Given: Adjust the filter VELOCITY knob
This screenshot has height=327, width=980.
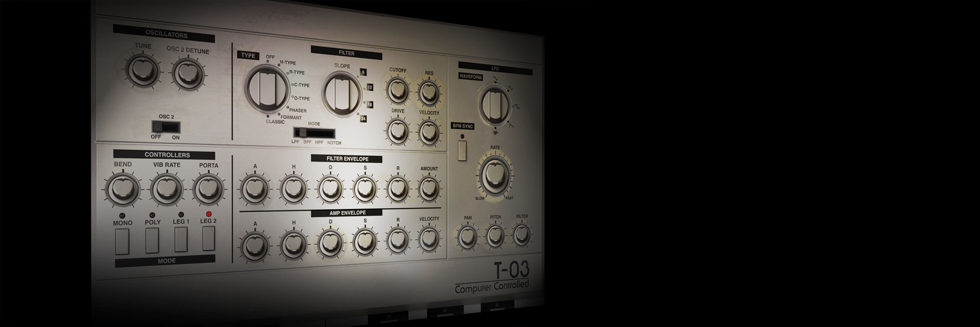Looking at the screenshot, I should tap(429, 132).
